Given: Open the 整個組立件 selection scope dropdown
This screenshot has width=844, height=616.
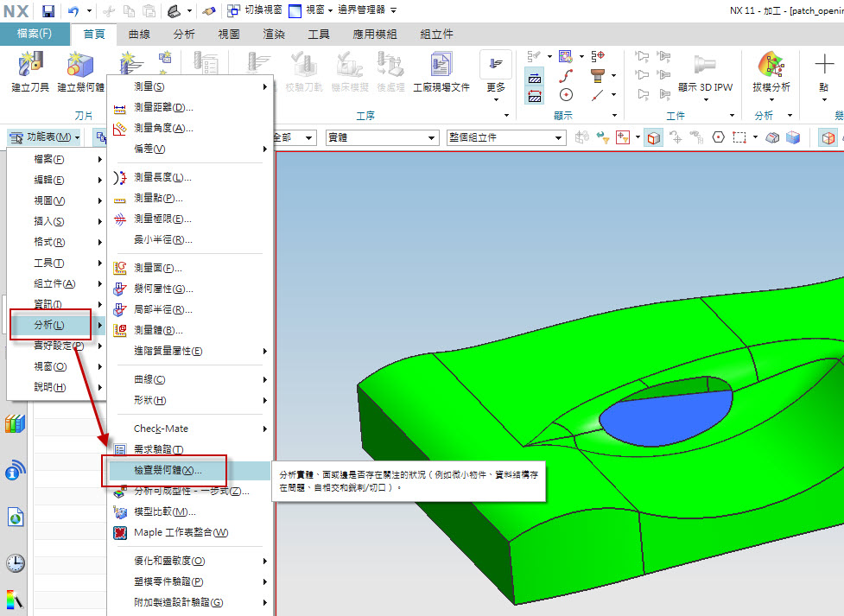Looking at the screenshot, I should pos(505,138).
